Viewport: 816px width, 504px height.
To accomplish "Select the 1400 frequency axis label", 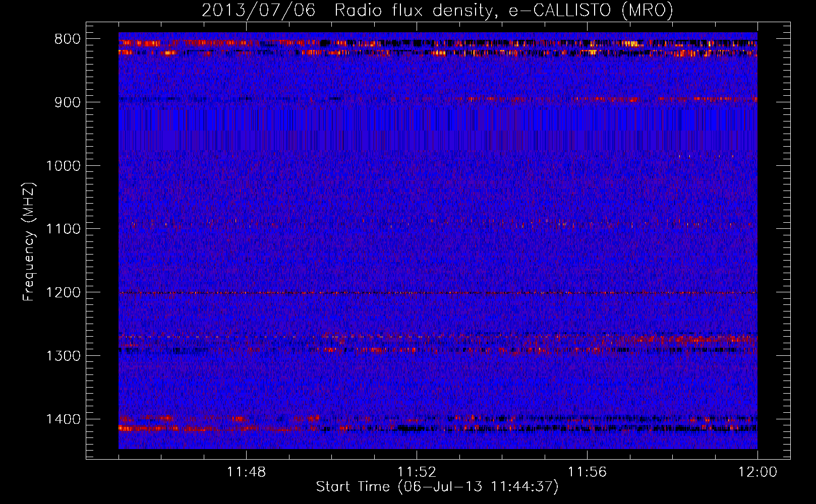I will (63, 419).
